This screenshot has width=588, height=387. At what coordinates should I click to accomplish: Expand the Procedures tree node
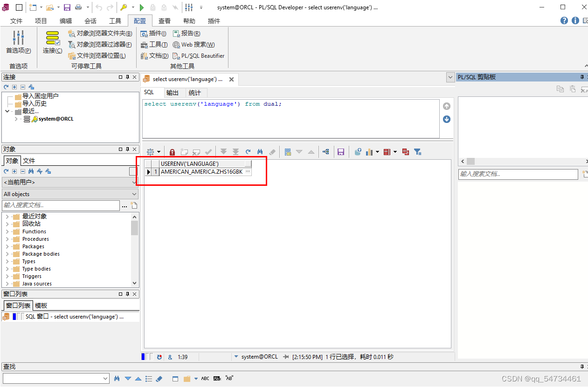[x=7, y=239]
